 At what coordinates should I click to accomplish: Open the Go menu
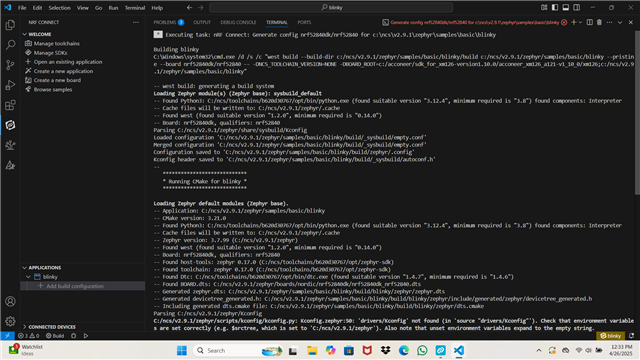click(98, 8)
